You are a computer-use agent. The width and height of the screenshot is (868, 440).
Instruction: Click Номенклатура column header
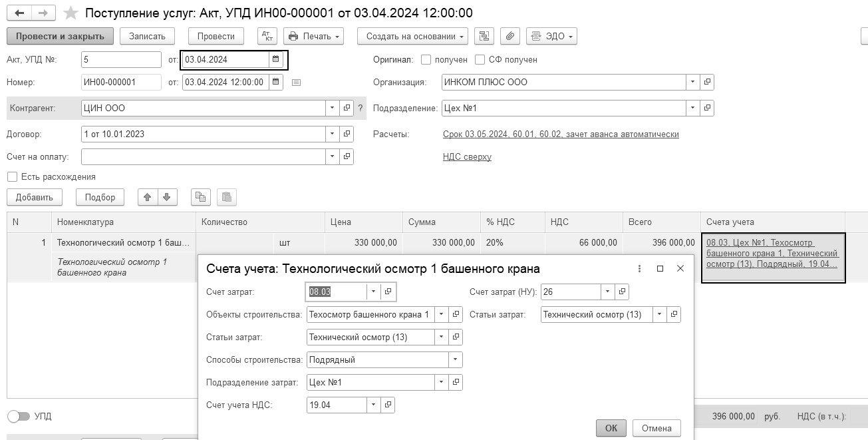124,222
